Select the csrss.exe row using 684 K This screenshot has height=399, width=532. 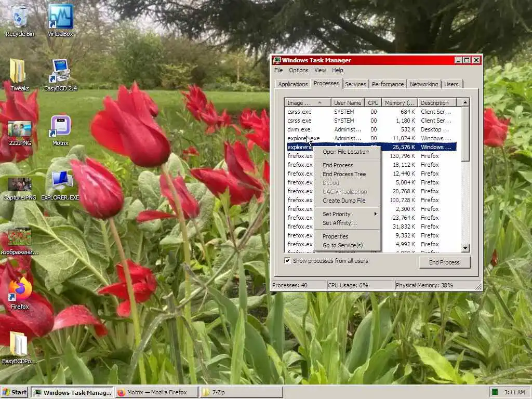pos(371,112)
